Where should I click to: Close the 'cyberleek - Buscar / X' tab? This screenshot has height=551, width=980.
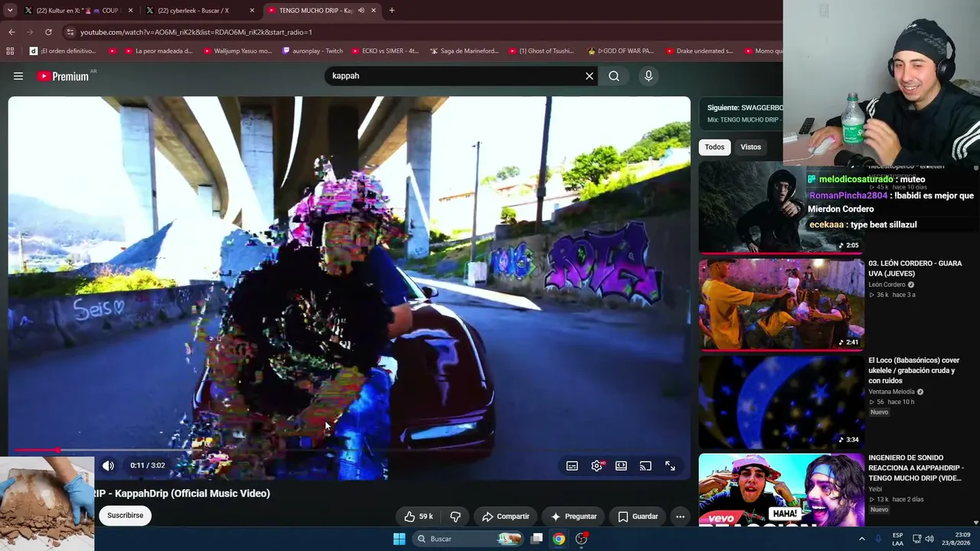click(252, 11)
